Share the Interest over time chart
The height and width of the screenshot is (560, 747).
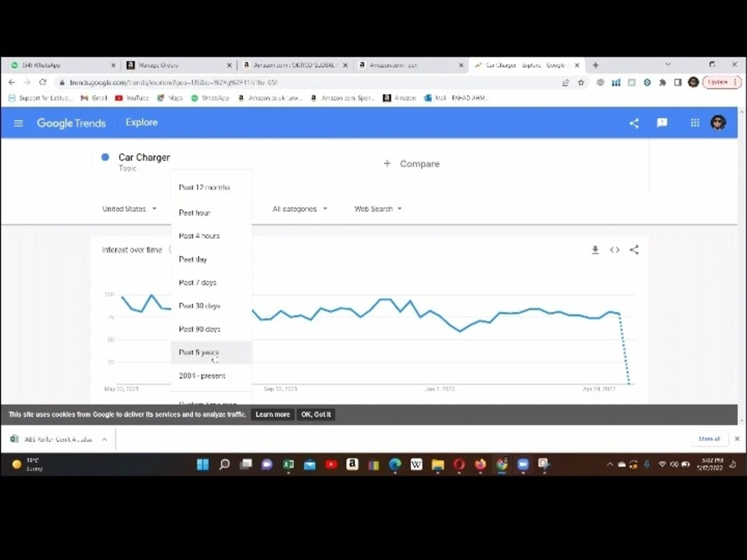634,249
